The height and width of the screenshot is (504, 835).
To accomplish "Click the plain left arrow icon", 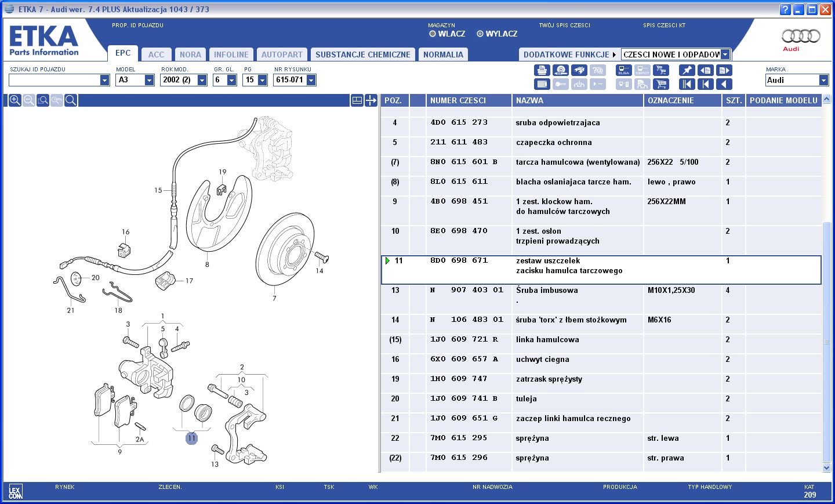I will [x=724, y=84].
